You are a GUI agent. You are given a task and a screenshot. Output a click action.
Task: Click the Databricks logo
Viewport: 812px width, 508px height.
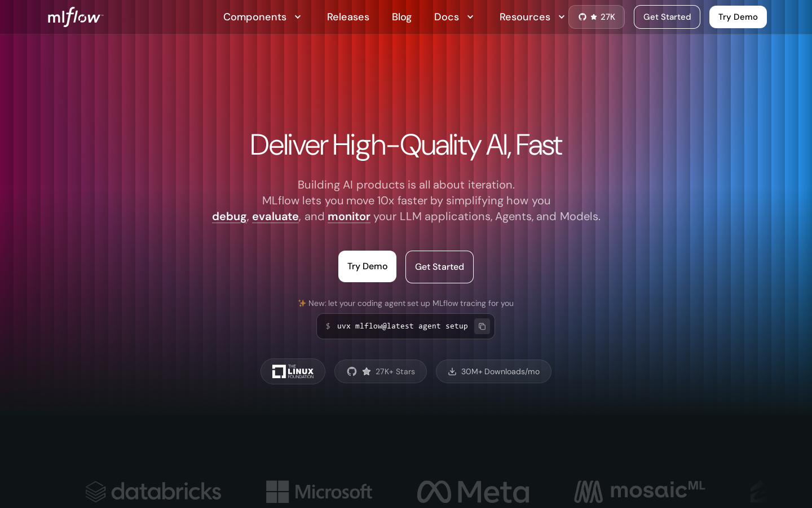pyautogui.click(x=153, y=492)
